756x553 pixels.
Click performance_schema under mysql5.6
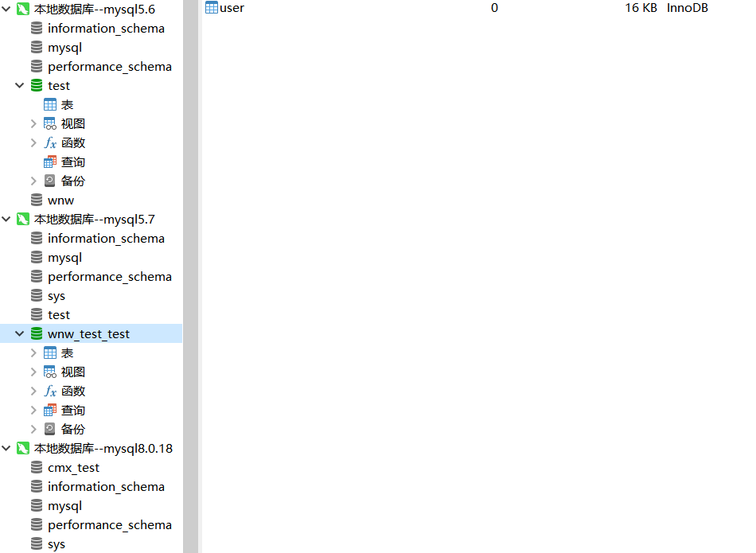109,66
